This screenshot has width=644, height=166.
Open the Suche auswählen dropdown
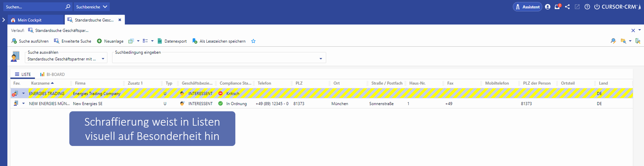point(103,59)
